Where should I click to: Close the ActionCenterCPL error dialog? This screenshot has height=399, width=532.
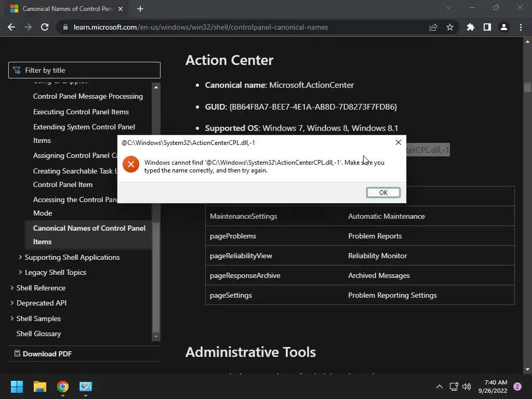(x=398, y=142)
